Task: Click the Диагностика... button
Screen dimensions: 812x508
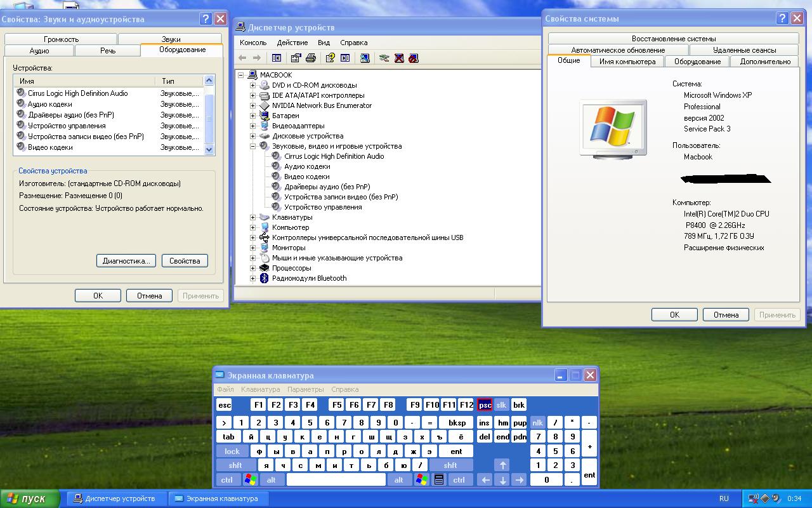Action: click(x=126, y=261)
